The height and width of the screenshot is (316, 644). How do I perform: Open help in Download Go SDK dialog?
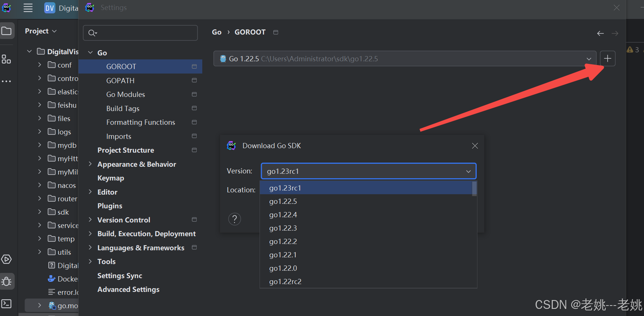point(235,219)
